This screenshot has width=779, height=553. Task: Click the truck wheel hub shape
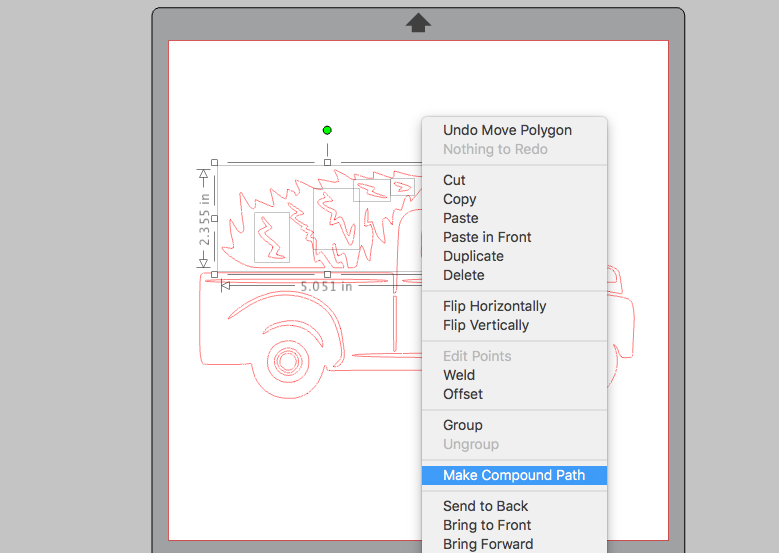288,361
